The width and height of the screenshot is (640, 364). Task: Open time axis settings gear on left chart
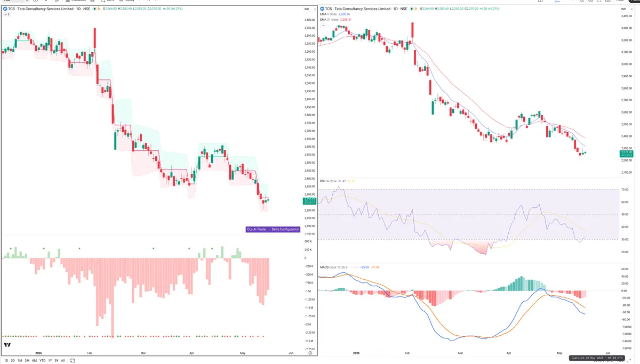[x=310, y=353]
